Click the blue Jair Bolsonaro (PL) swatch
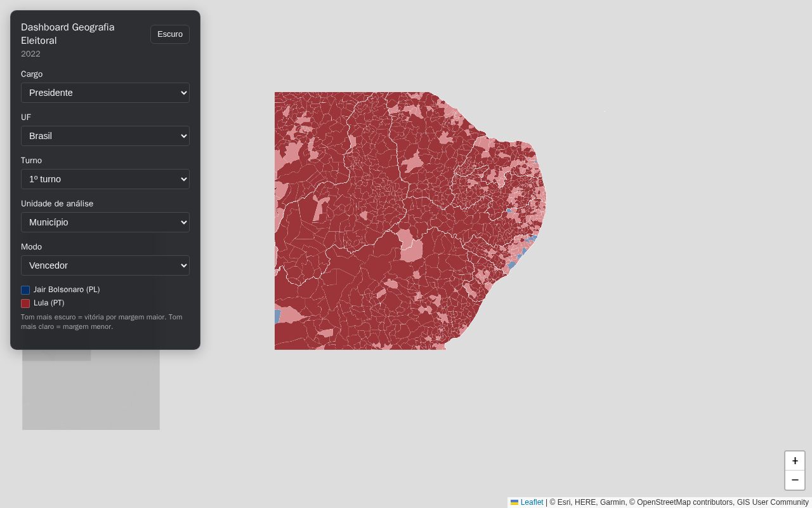The width and height of the screenshot is (812, 508). [25, 290]
